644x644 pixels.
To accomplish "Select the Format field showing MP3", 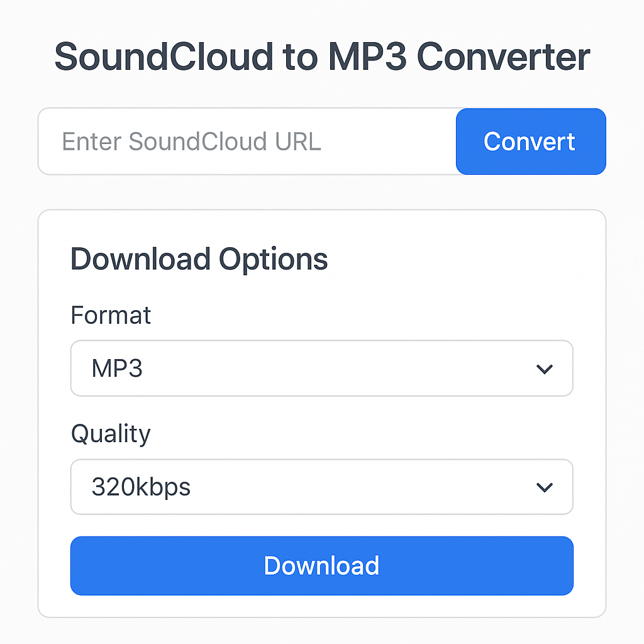I will 322,369.
